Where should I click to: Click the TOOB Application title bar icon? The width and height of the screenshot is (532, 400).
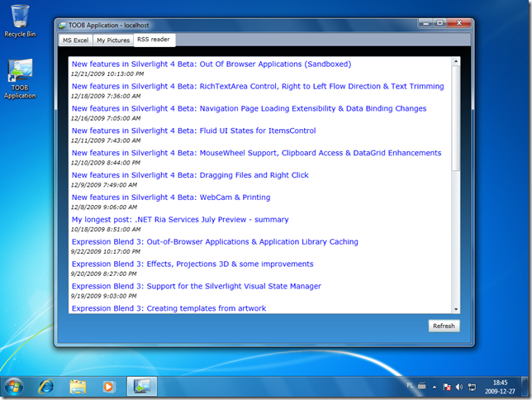click(x=62, y=26)
